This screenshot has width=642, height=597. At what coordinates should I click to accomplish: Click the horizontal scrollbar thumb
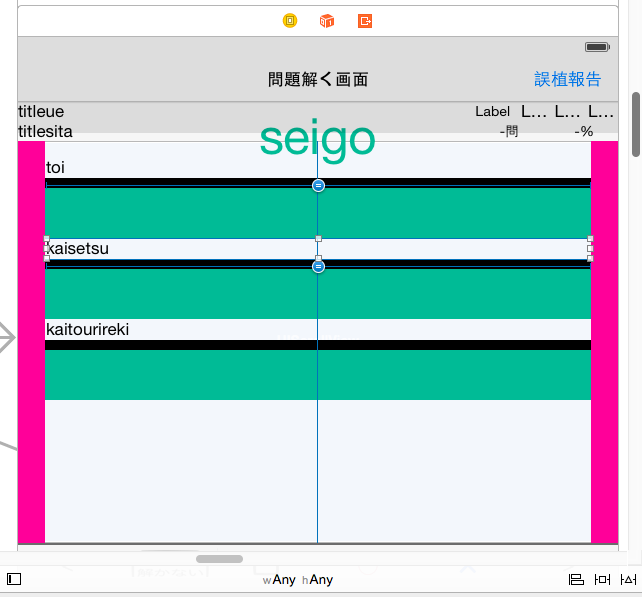[x=219, y=559]
